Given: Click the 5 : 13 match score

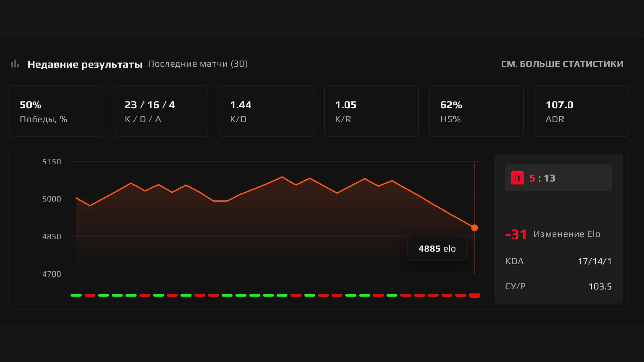Looking at the screenshot, I should coord(542,178).
